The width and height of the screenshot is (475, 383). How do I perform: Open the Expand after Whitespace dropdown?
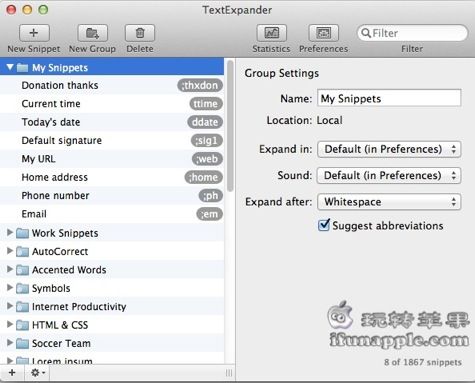(x=389, y=202)
